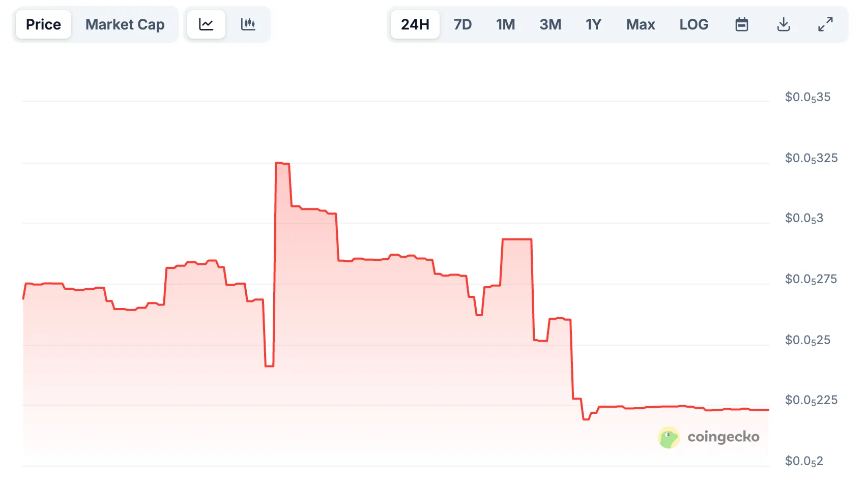The height and width of the screenshot is (489, 868).
Task: Show Max historical data range
Action: click(x=641, y=24)
